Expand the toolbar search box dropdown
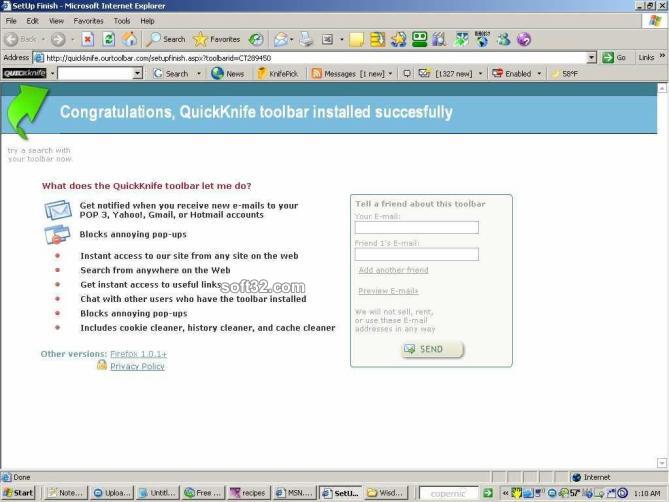The height and width of the screenshot is (502, 669). click(x=137, y=73)
